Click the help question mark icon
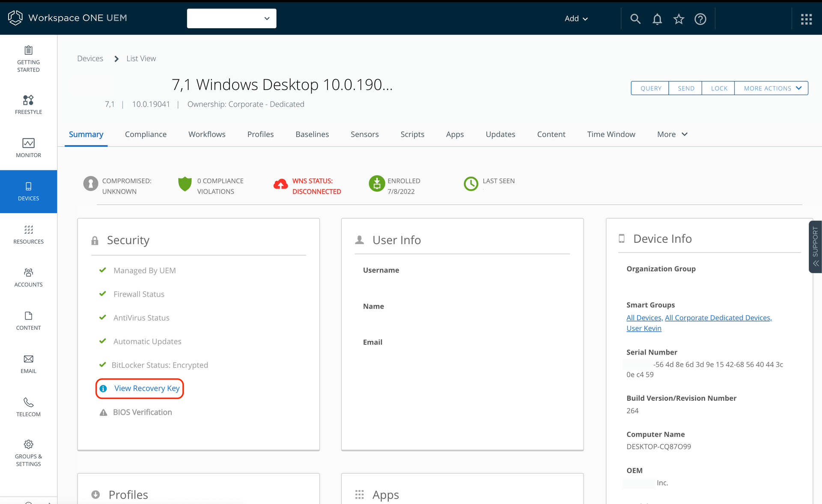Image resolution: width=822 pixels, height=504 pixels. 700,19
